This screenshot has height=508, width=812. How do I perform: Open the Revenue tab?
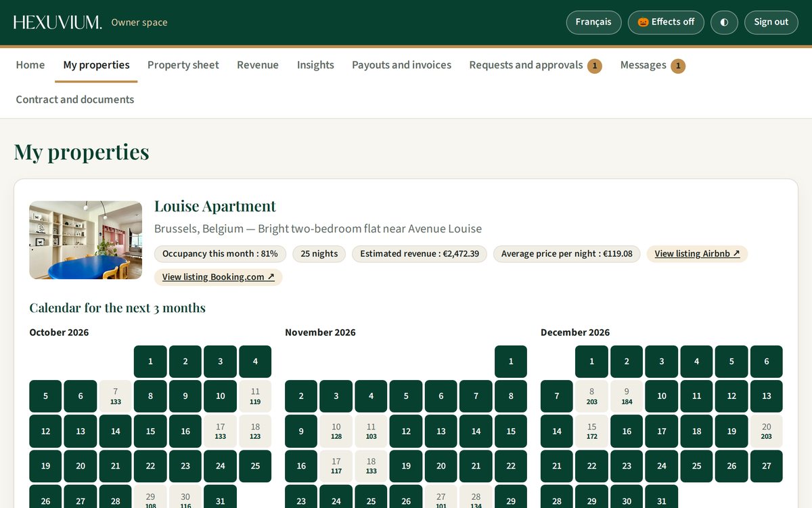click(258, 65)
